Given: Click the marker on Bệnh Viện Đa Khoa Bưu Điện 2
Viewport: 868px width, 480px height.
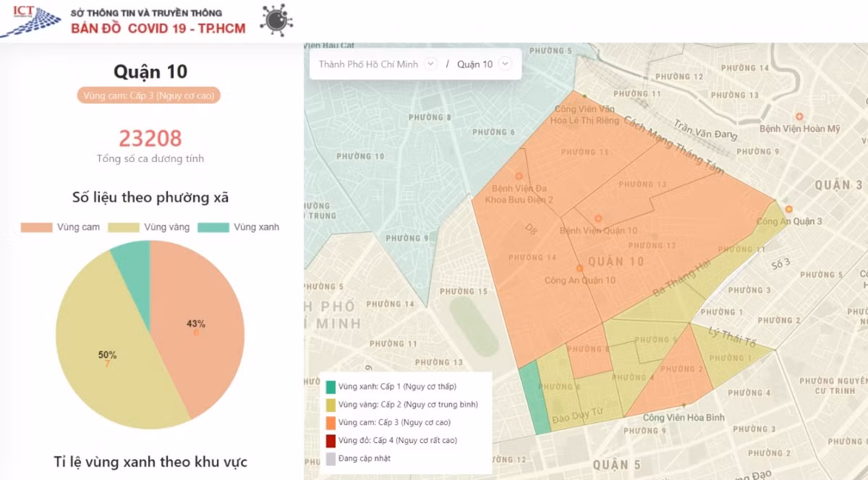Looking at the screenshot, I should click(x=518, y=176).
